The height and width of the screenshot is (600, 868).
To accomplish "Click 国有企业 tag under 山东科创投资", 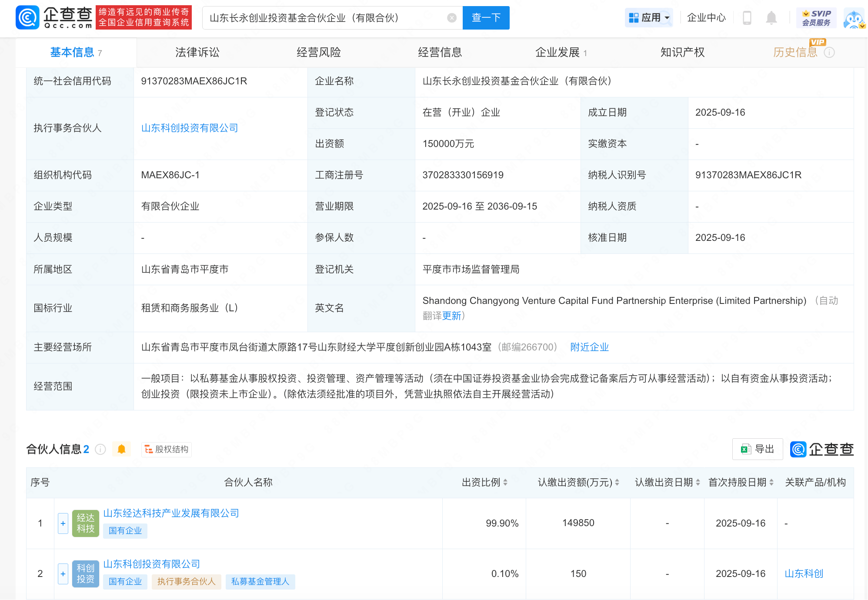I will [x=125, y=581].
